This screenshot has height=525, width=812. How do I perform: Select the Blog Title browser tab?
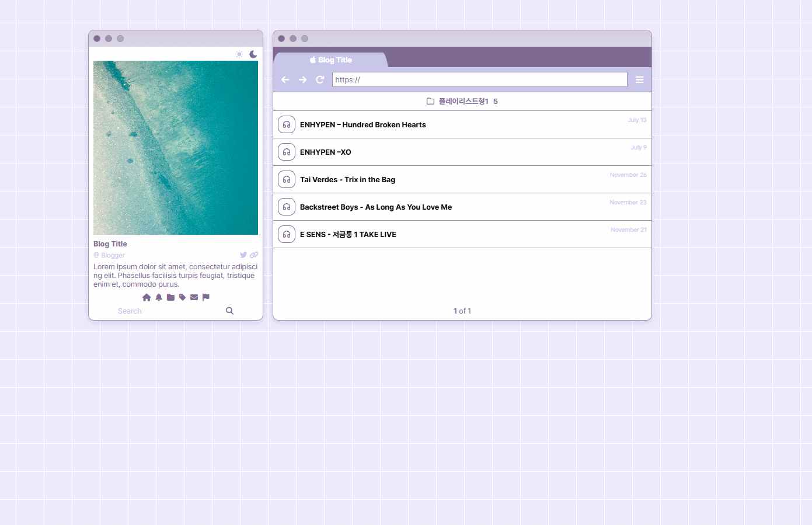[330, 60]
